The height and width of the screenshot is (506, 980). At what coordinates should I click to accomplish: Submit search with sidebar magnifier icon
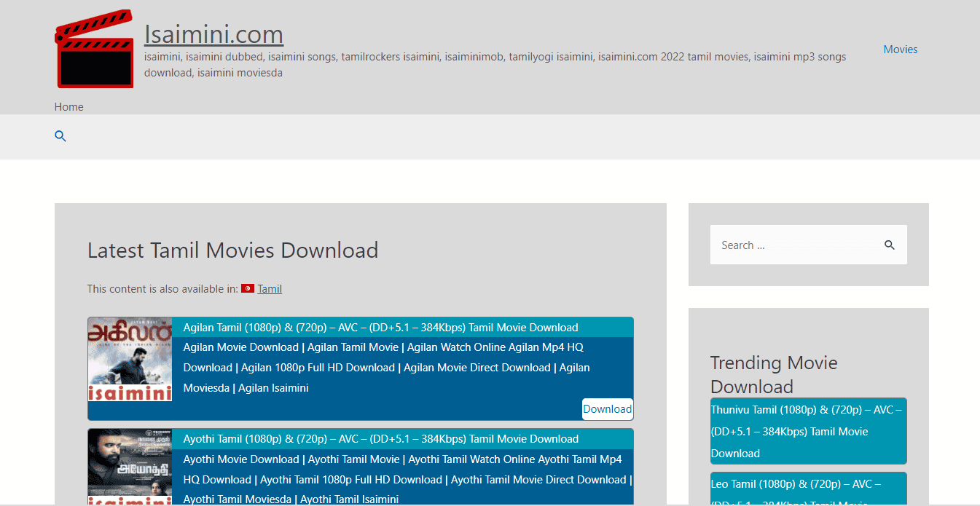click(889, 245)
